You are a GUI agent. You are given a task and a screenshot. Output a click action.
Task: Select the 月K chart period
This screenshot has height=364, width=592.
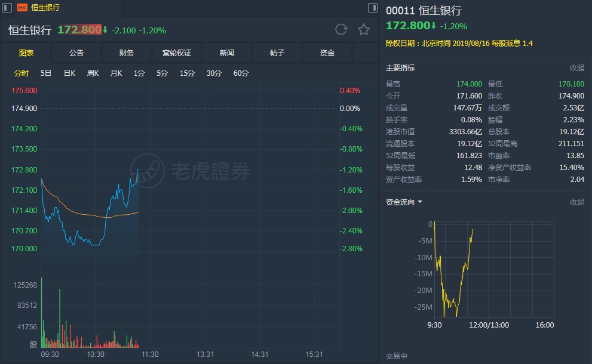coord(116,73)
